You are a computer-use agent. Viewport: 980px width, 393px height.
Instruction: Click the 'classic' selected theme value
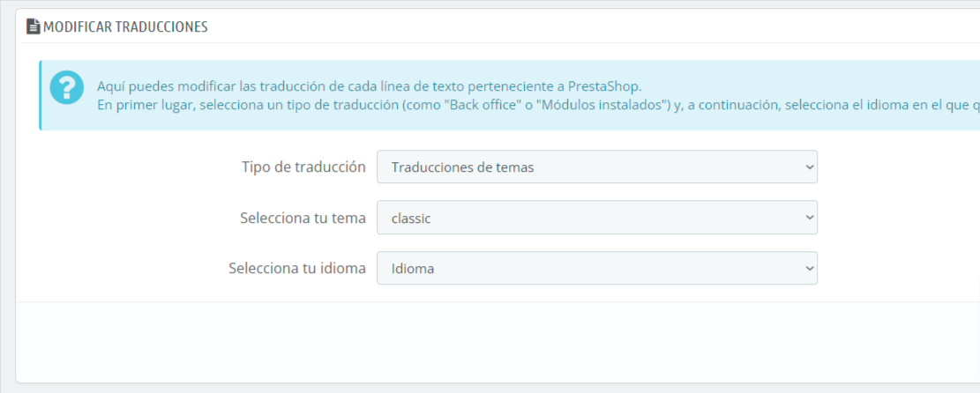(411, 219)
